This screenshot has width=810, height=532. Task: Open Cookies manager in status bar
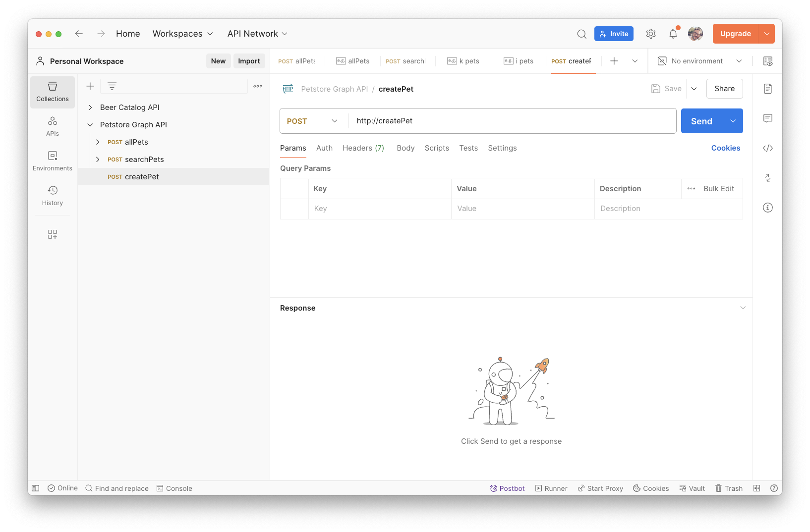point(650,488)
